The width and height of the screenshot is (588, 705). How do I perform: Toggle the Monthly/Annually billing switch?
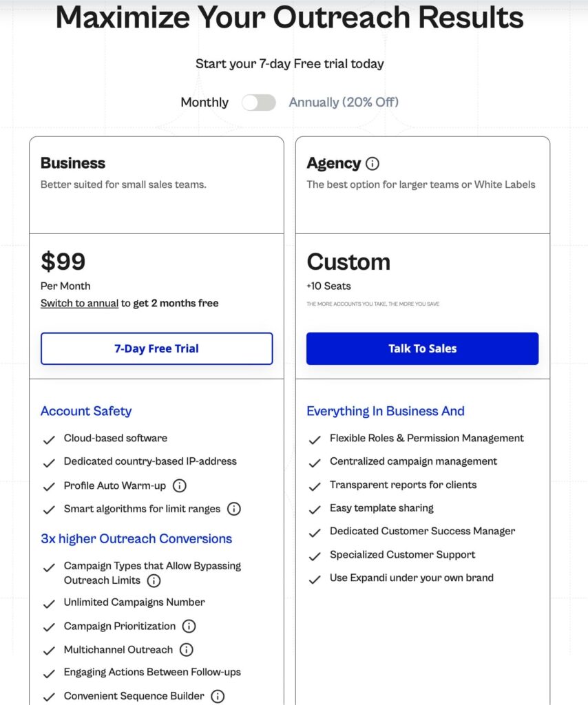(x=259, y=103)
